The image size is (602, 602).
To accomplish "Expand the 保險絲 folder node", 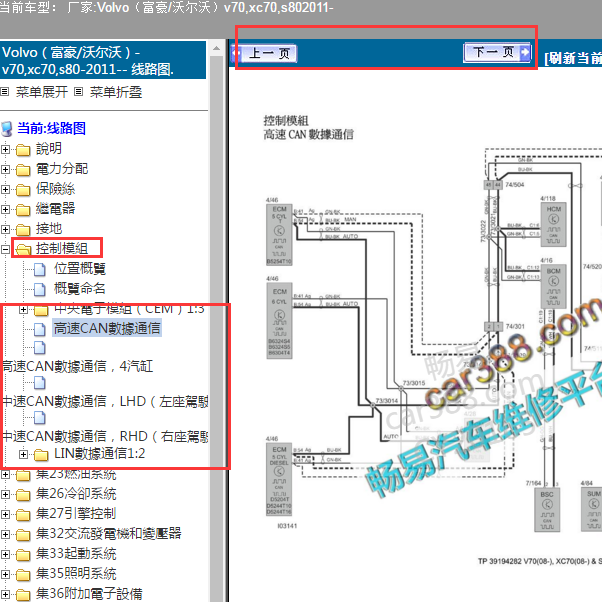I will click(x=5, y=189).
